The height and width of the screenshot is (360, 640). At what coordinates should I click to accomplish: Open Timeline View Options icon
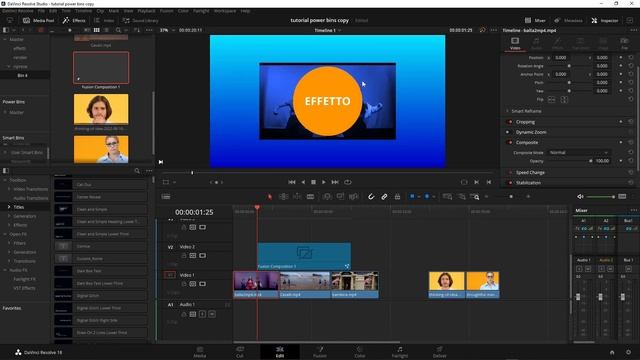pos(166,197)
